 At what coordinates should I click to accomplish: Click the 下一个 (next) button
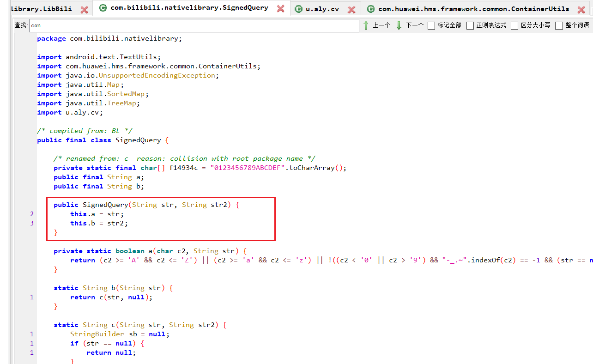pyautogui.click(x=415, y=25)
